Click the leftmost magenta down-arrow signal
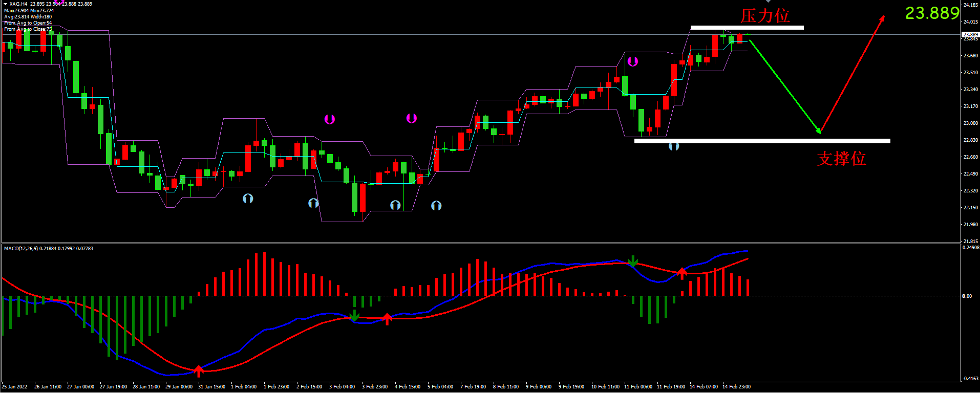 coord(330,119)
